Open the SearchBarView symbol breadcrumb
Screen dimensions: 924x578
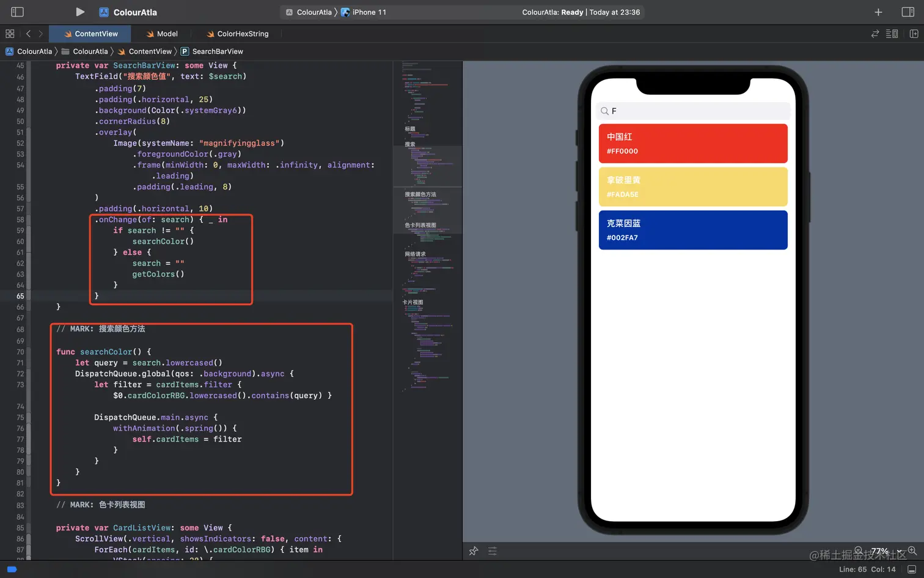point(212,51)
